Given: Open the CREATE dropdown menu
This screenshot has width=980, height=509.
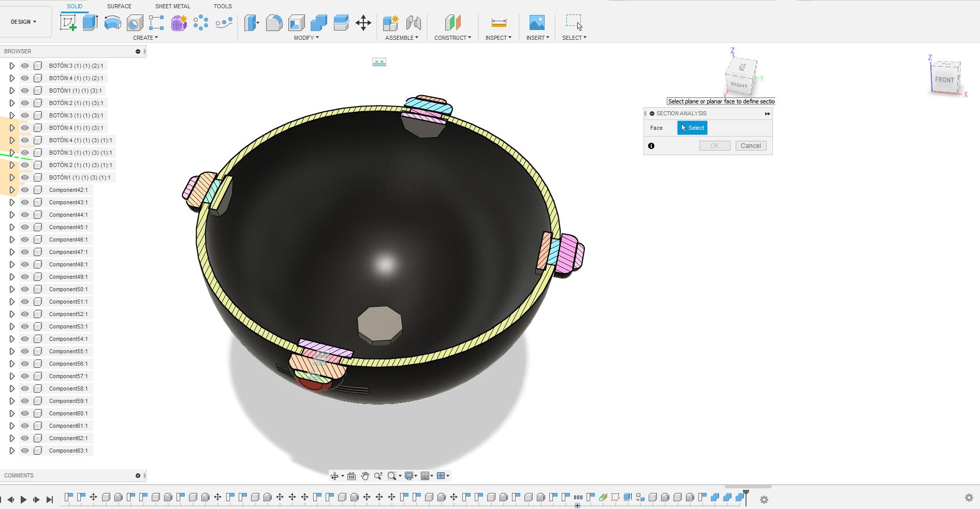Looking at the screenshot, I should point(145,38).
